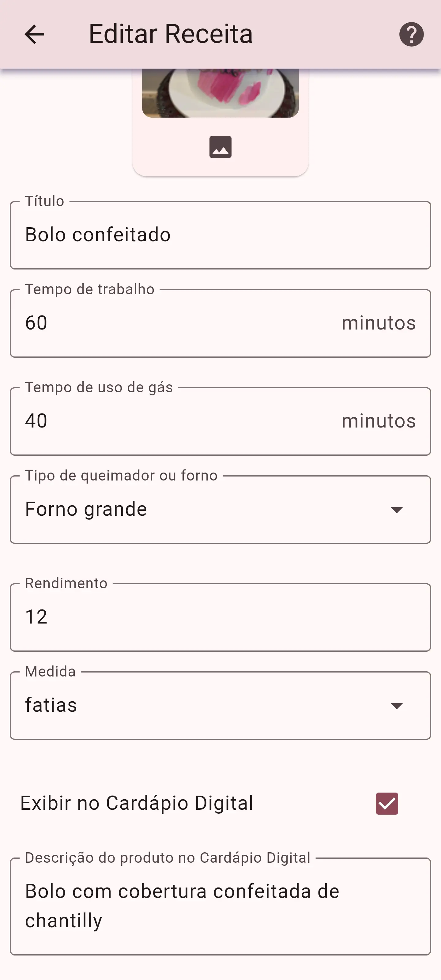Screen dimensions: 441x980
Task: Click minutos suffix in Tempo de trabalho
Action: click(378, 323)
